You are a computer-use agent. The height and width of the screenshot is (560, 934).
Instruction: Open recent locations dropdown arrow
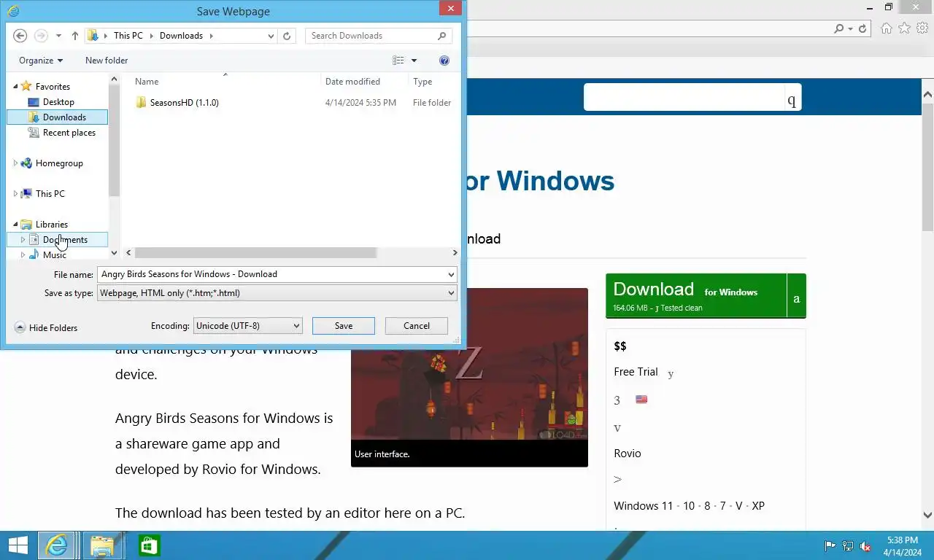[x=59, y=36]
